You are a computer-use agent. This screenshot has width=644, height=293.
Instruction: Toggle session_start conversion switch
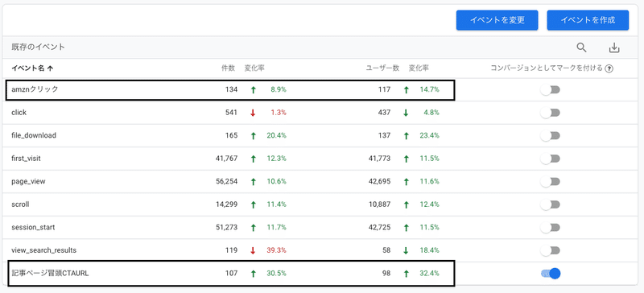coord(551,227)
